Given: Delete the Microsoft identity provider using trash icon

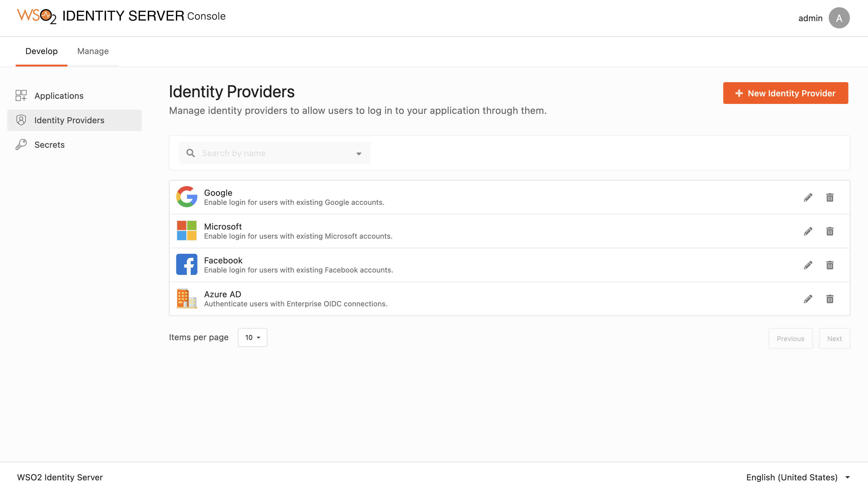Looking at the screenshot, I should click(830, 231).
